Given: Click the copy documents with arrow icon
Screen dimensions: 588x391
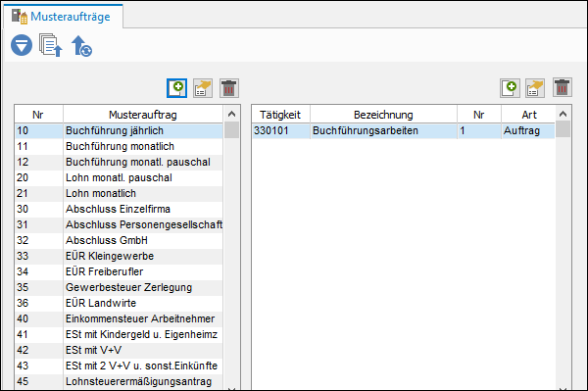Looking at the screenshot, I should coord(51,45).
